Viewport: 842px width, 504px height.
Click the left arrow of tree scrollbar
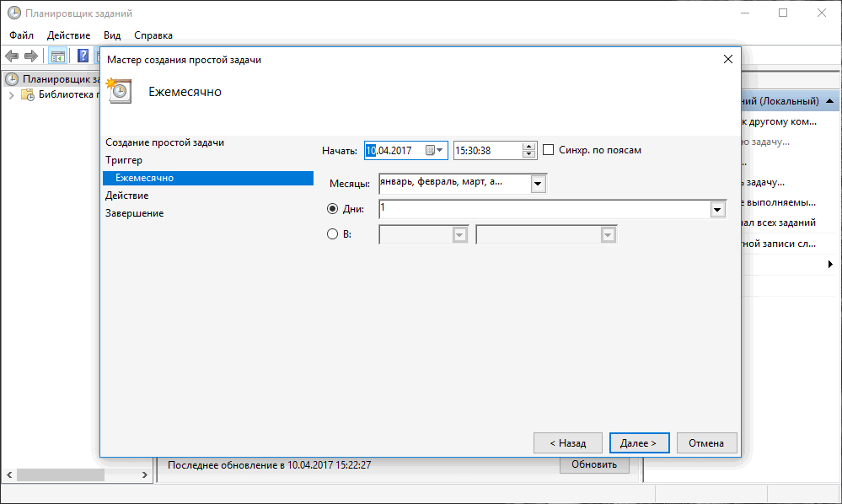(x=9, y=475)
